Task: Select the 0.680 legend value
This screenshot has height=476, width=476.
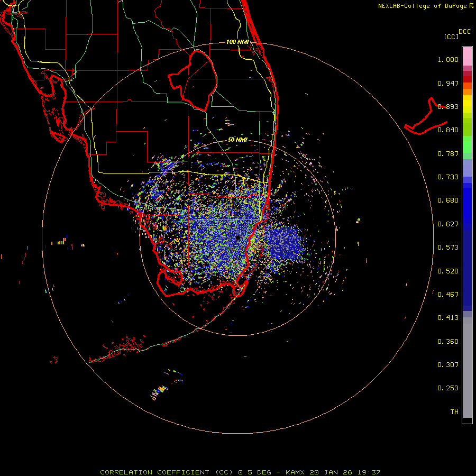Action: tap(448, 200)
